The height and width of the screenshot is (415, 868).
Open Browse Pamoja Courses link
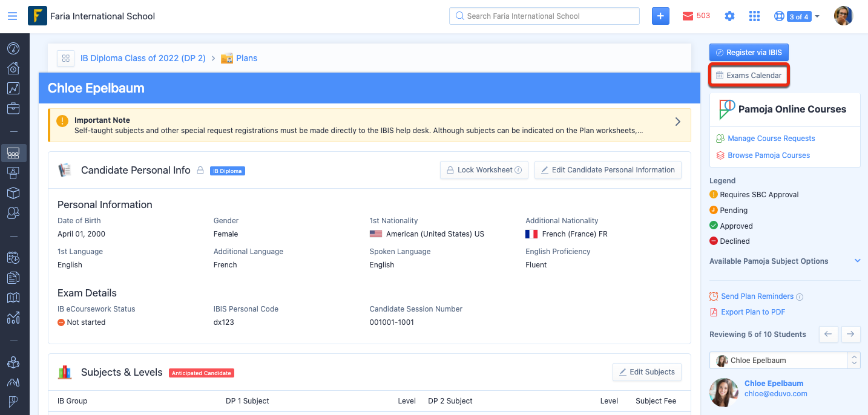pos(769,155)
